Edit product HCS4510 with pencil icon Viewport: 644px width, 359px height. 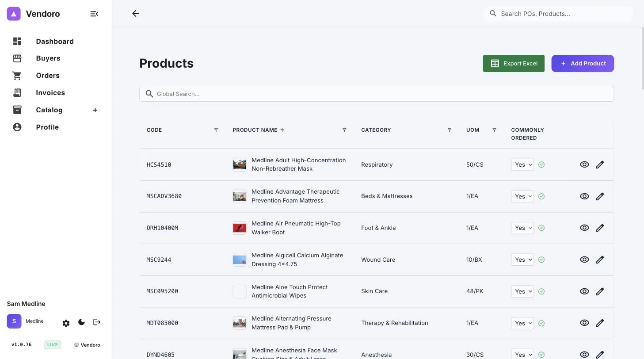(x=600, y=164)
